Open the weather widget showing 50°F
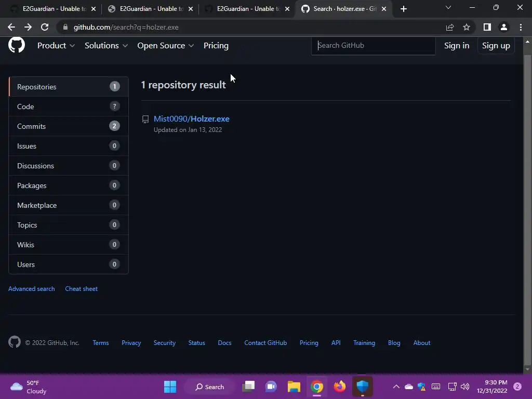The height and width of the screenshot is (399, 532). click(x=29, y=387)
